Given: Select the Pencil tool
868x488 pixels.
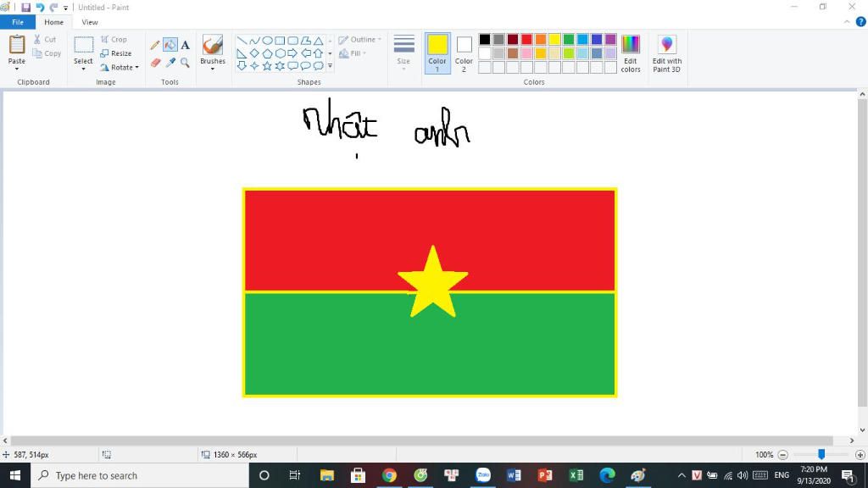Looking at the screenshot, I should (155, 45).
